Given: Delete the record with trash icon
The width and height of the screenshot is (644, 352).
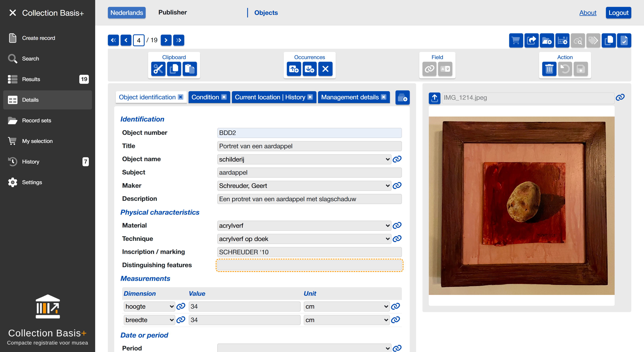Looking at the screenshot, I should point(549,69).
